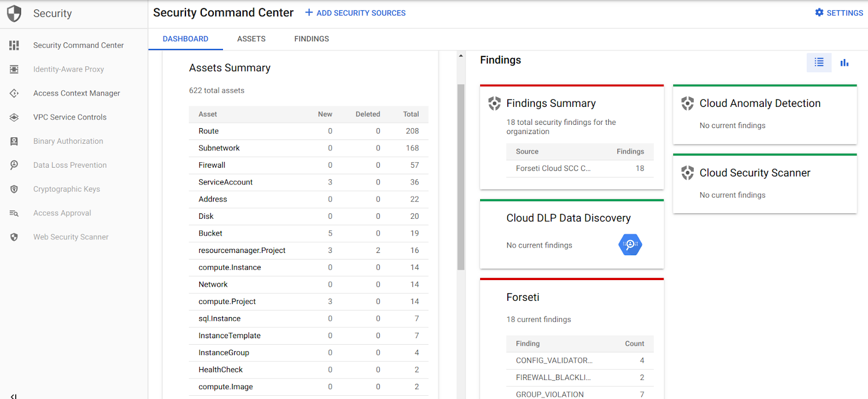Select the Forseti Cloud SCC source row

(x=579, y=169)
